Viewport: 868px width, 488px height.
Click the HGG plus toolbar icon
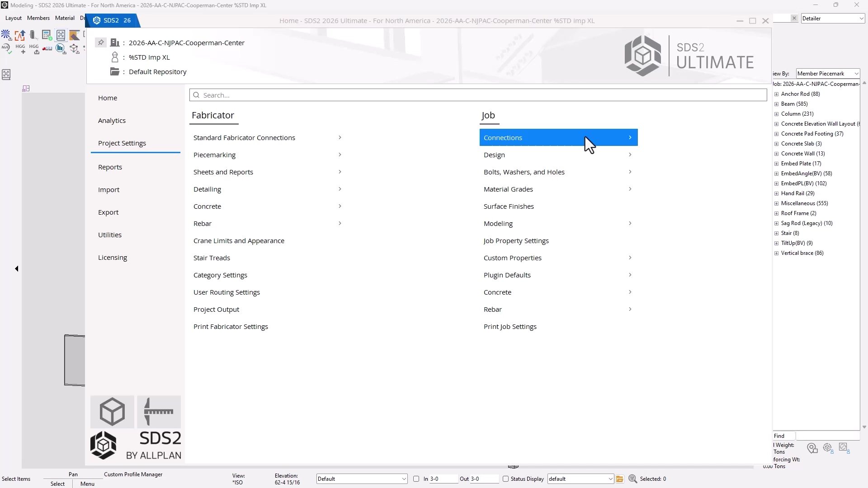(x=20, y=48)
